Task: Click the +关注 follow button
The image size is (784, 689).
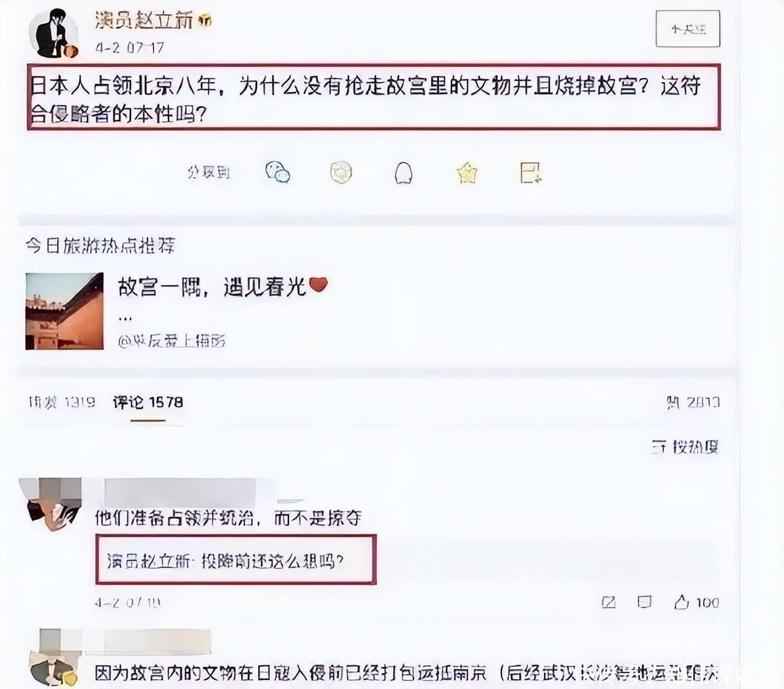Action: [x=688, y=29]
